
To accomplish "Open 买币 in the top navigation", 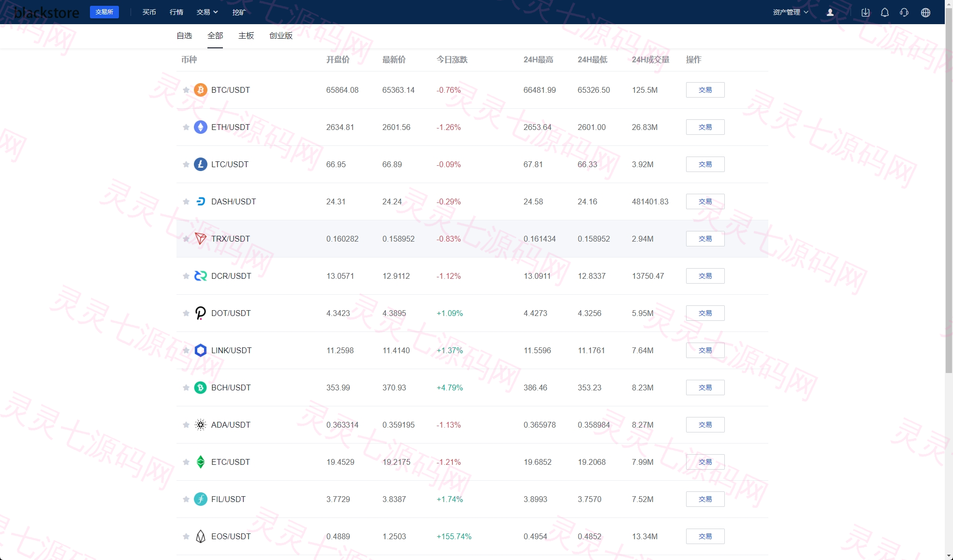I will [149, 12].
